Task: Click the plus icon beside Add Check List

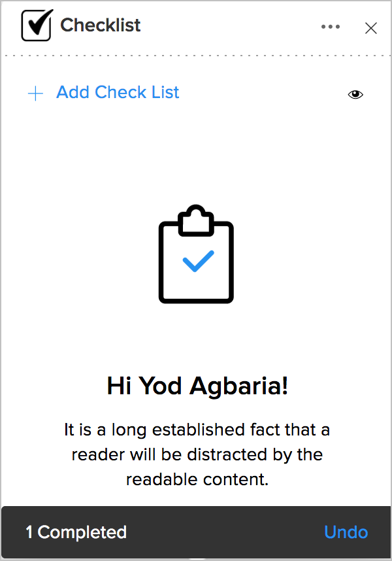Action: 35,94
